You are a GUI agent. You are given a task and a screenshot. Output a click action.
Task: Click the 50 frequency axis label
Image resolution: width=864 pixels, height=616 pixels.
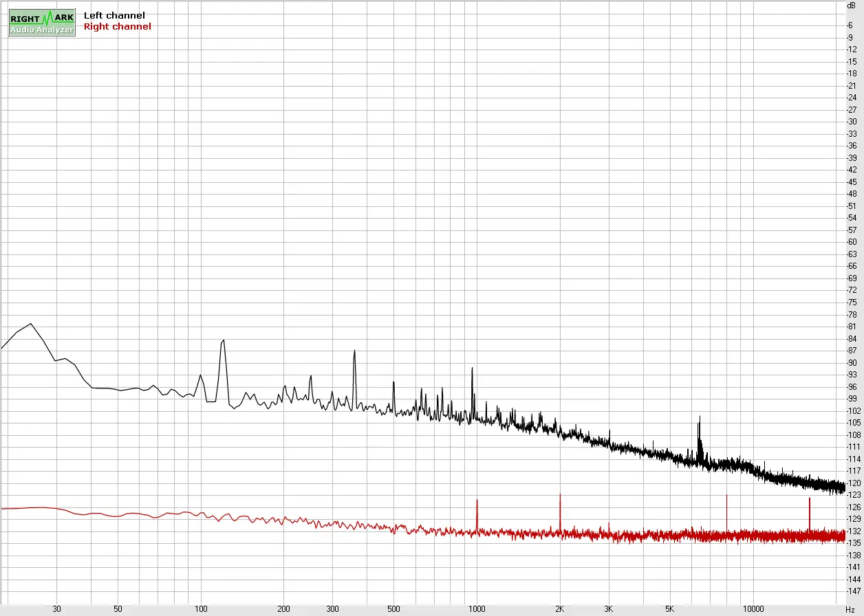point(118,609)
